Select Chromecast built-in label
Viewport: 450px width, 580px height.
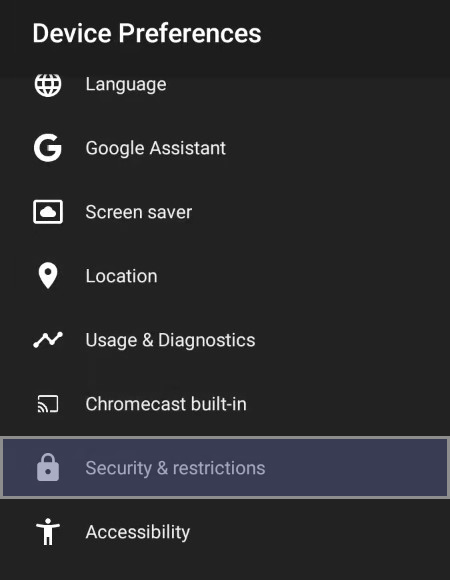pos(166,404)
